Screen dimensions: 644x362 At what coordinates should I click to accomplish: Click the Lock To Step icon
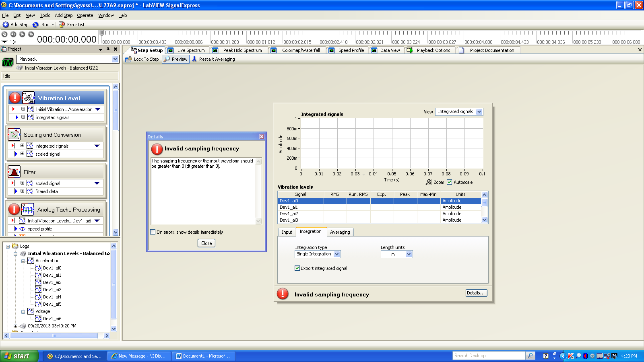128,59
